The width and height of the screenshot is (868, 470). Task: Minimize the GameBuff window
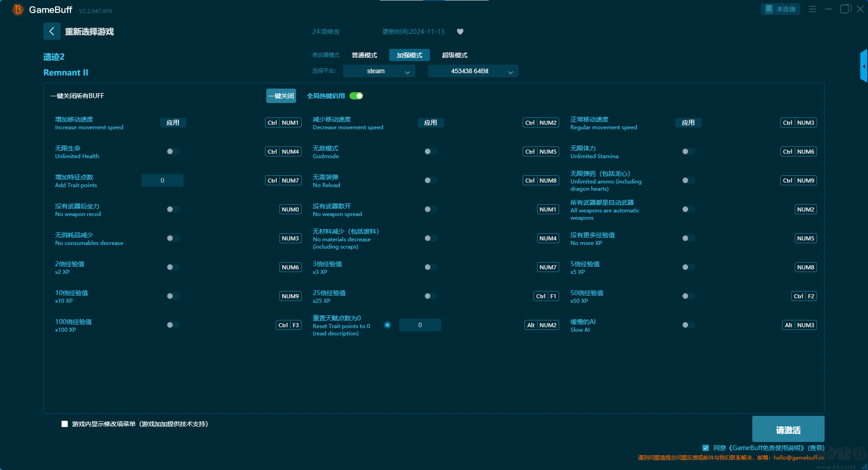[828, 9]
